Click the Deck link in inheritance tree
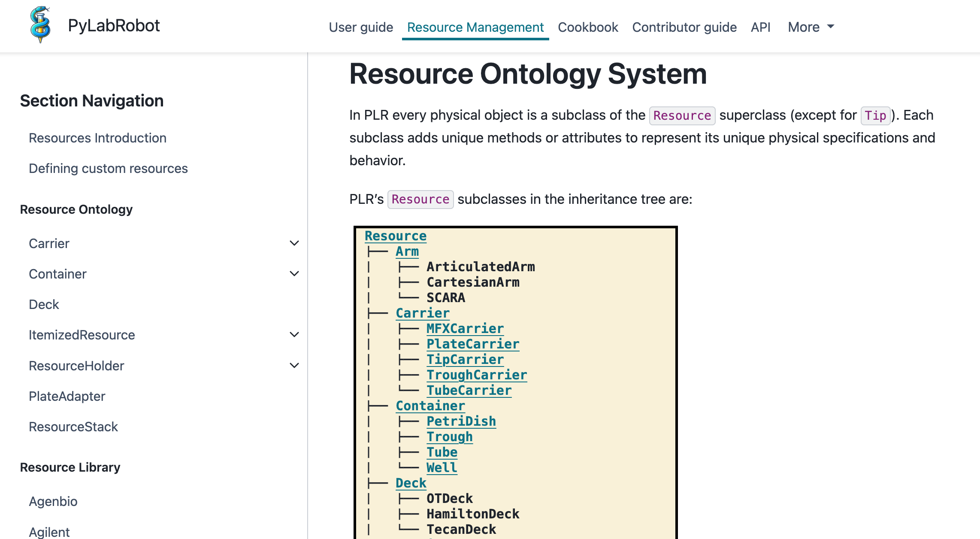The image size is (980, 539). point(411,483)
